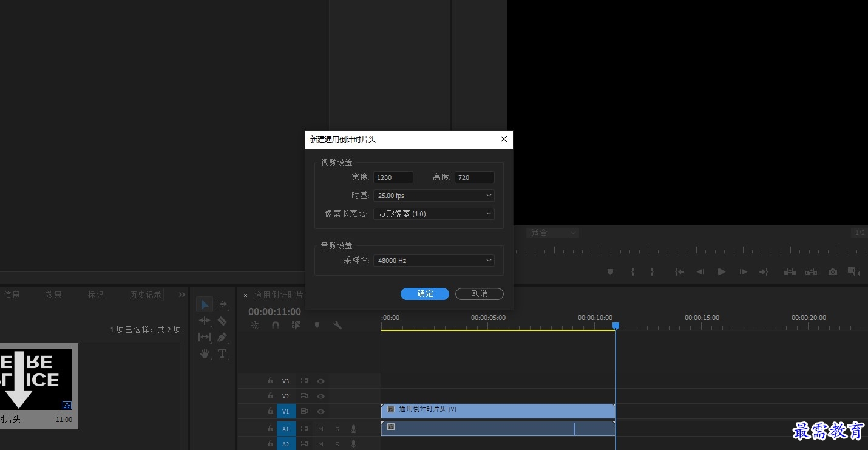Open the 采样率 48000 Hz dropdown
The height and width of the screenshot is (450, 868).
click(x=433, y=261)
